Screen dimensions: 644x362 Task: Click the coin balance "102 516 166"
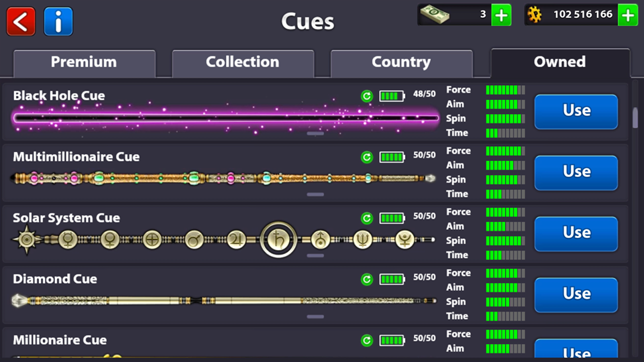(x=583, y=15)
